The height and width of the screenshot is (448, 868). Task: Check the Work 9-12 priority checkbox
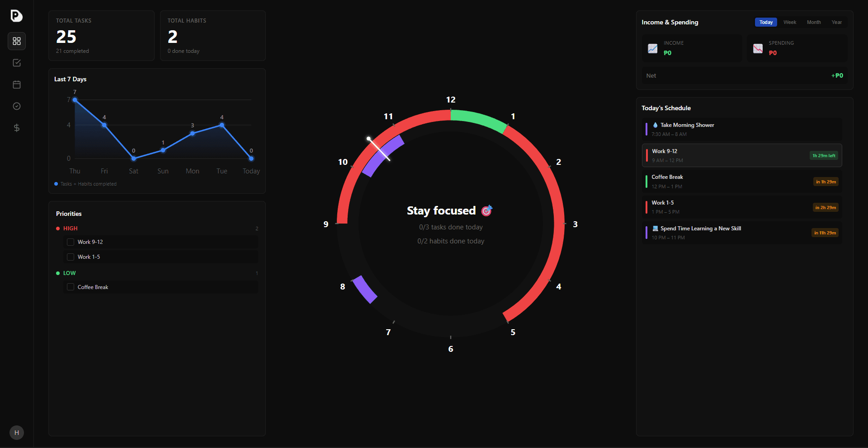[71, 242]
